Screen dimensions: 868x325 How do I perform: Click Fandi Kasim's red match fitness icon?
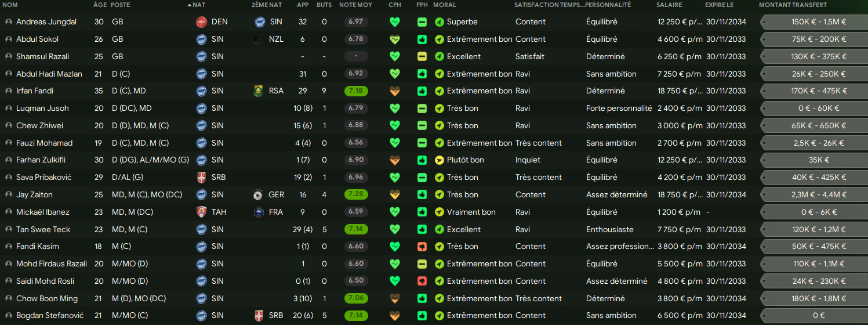(x=422, y=247)
